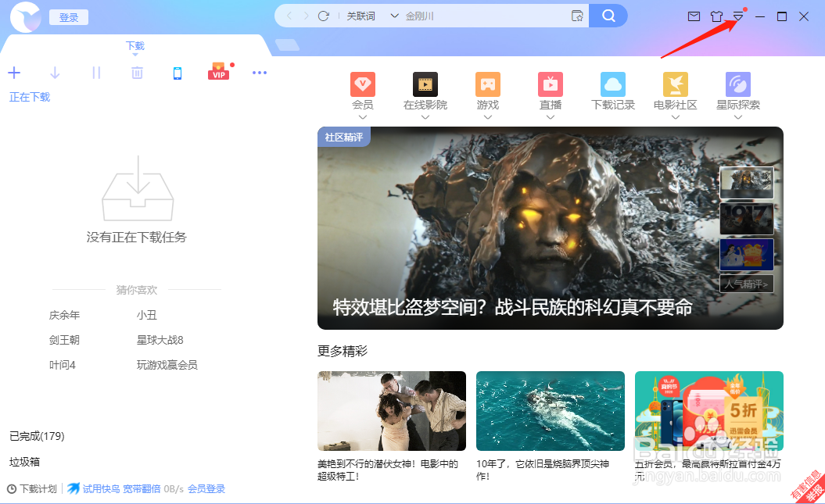Click suggested title 庆余年
This screenshot has height=504, width=825.
click(64, 316)
